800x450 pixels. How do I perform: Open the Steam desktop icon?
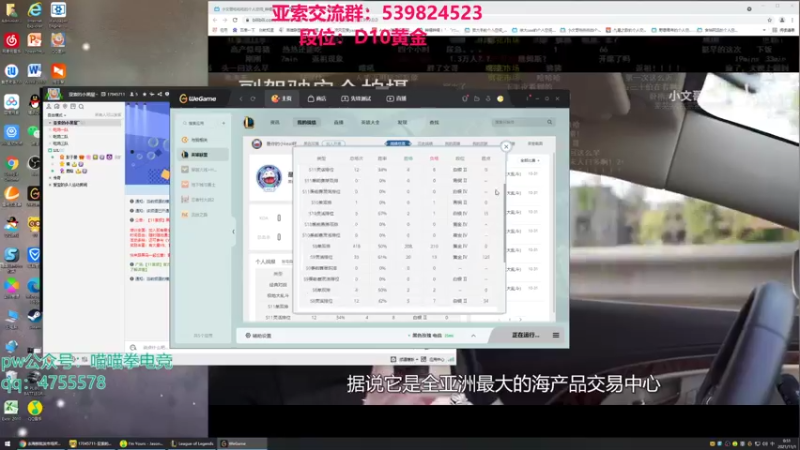coord(35,318)
